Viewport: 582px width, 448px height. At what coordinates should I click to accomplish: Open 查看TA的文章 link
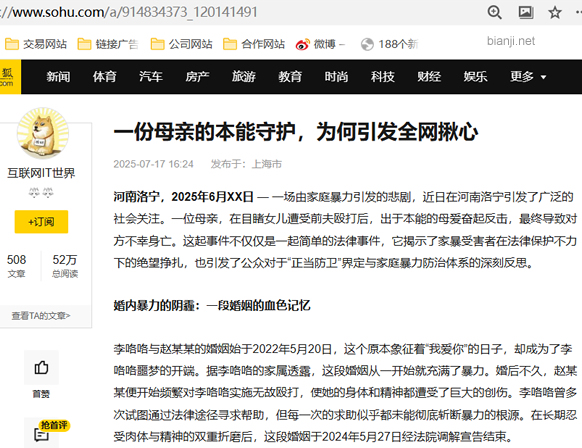(x=41, y=316)
